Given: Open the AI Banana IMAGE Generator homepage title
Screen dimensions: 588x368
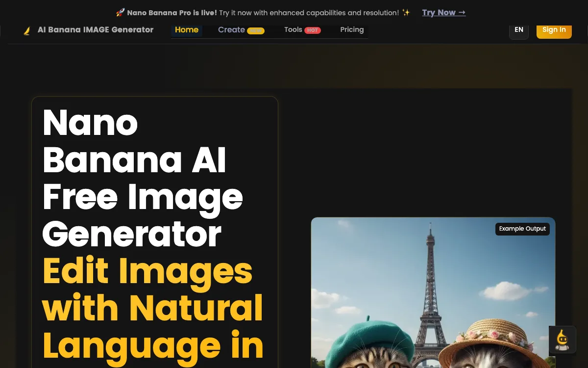Looking at the screenshot, I should click(96, 30).
